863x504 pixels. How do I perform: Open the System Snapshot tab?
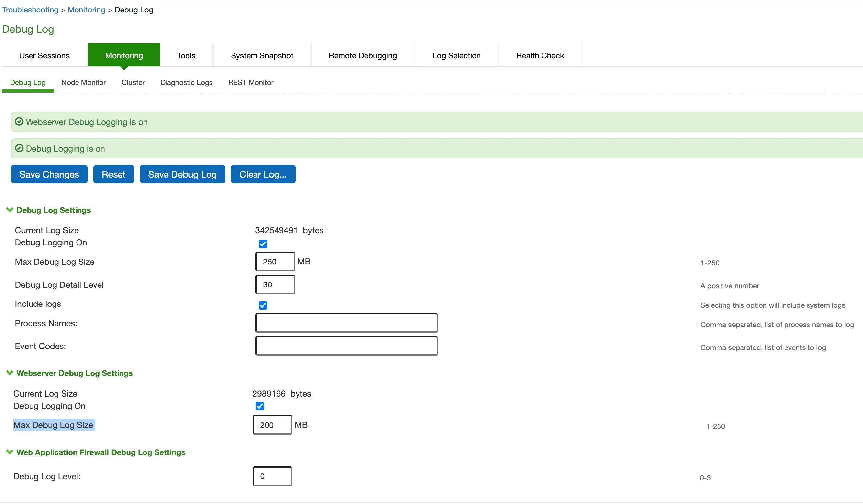(x=262, y=55)
